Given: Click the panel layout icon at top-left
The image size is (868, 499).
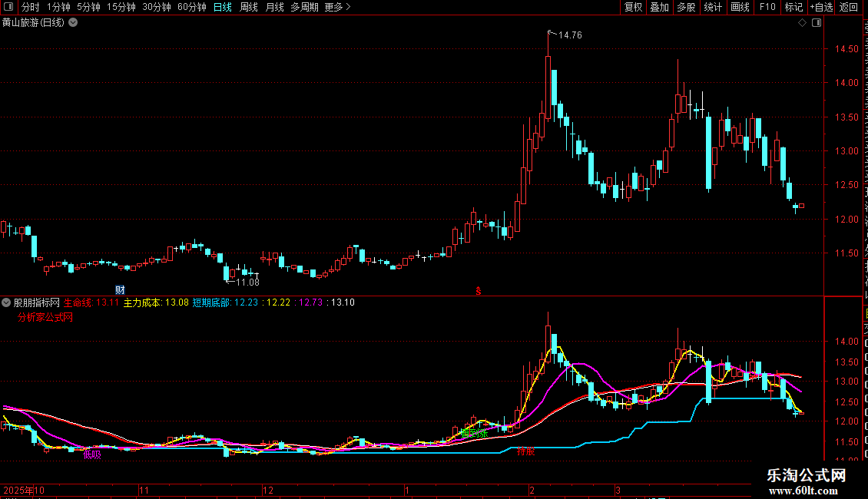Looking at the screenshot, I should (8, 7).
